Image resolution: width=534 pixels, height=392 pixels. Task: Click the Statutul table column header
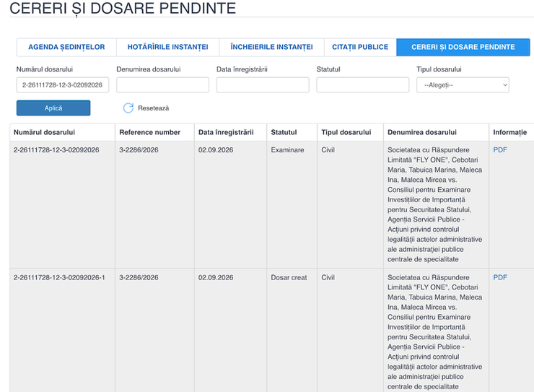pos(284,132)
